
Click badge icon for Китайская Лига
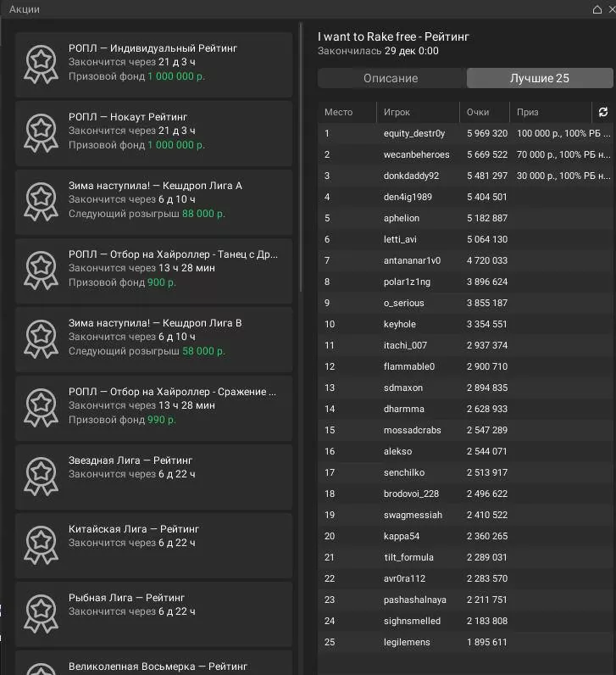pos(41,544)
